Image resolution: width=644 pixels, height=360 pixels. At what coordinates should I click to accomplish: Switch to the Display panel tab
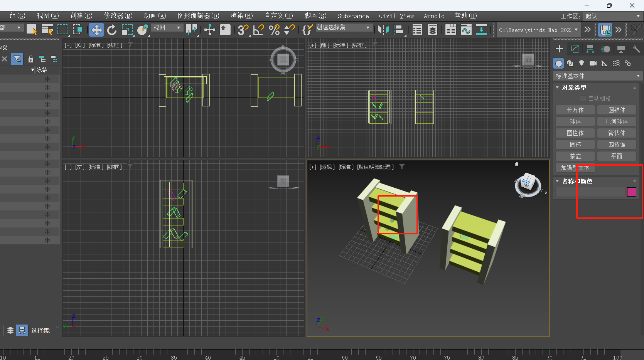pyautogui.click(x=621, y=49)
